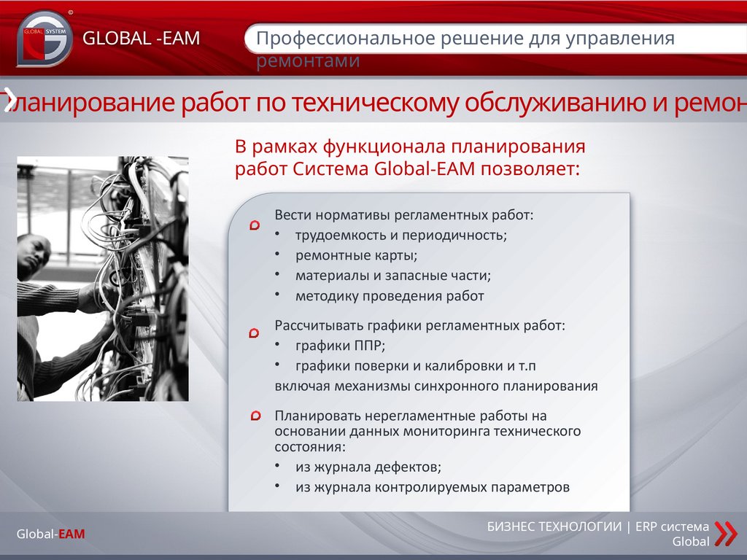Click 'Рассчитывать графики регламентных работ:' text
Viewport: 747px width, 560px height.
point(419,326)
